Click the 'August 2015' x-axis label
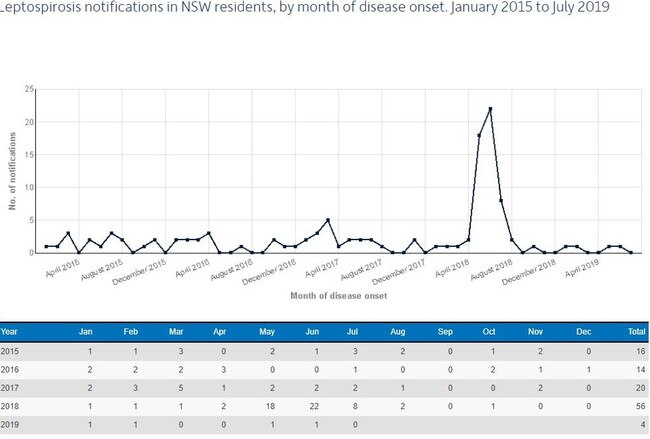This screenshot has width=650, height=439. pyautogui.click(x=102, y=269)
